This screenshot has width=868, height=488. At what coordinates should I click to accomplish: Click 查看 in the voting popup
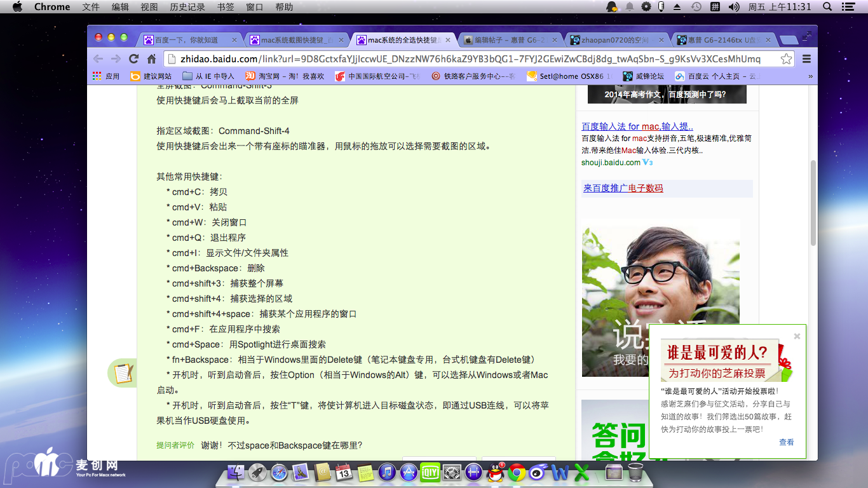(x=786, y=442)
